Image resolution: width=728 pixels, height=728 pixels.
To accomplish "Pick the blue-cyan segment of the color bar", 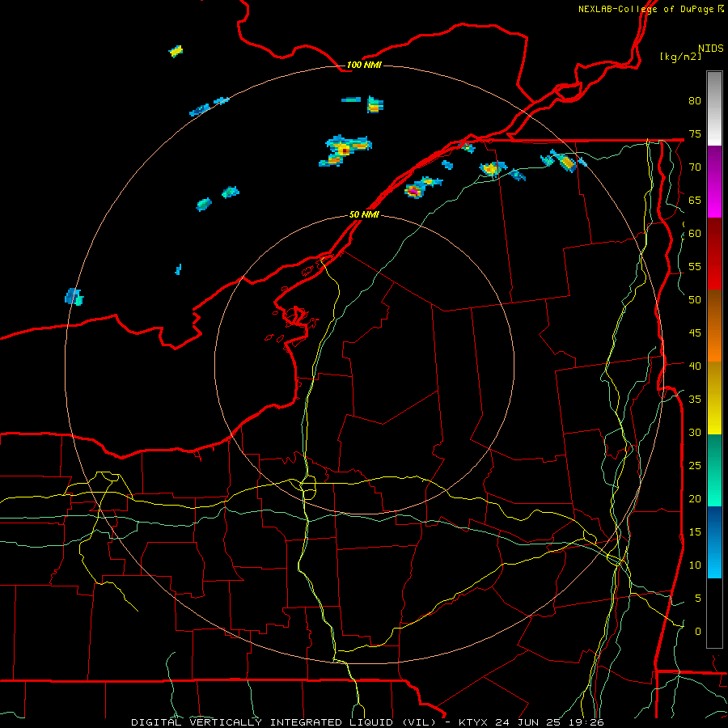I will 714,542.
